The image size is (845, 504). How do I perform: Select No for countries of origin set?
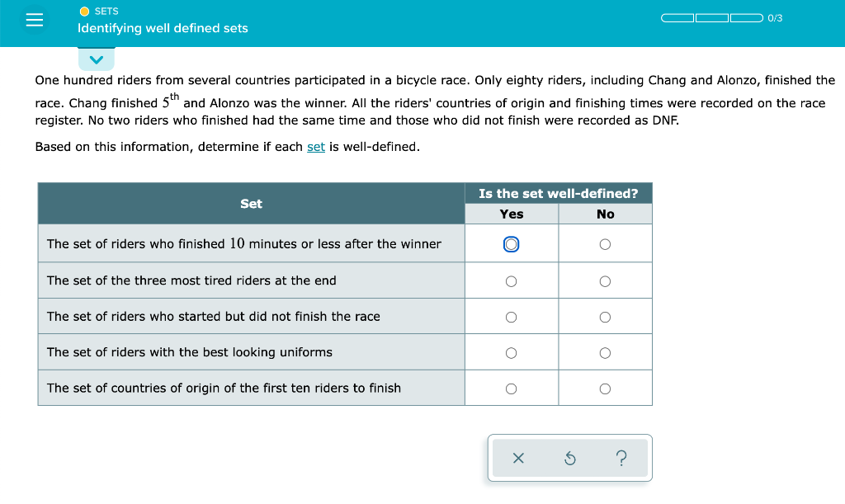(x=605, y=388)
